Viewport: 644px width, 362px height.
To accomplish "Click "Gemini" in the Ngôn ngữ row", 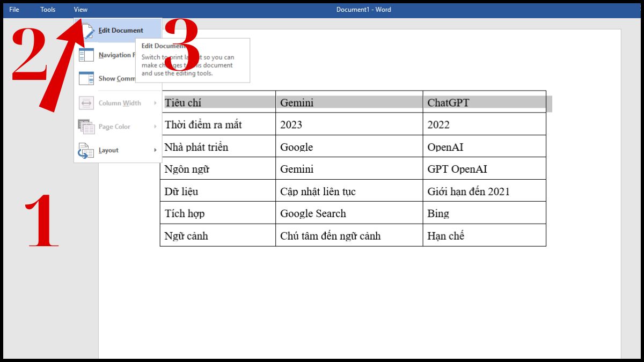I will click(349, 168).
